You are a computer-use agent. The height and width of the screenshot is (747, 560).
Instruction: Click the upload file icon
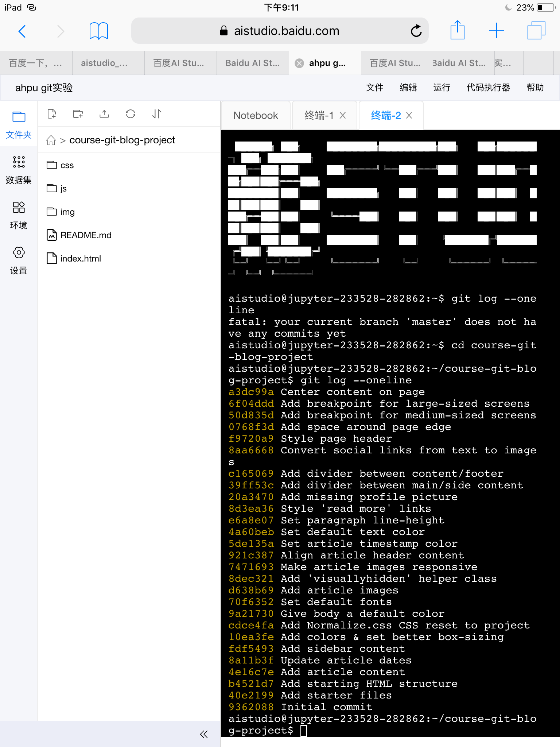pyautogui.click(x=104, y=114)
